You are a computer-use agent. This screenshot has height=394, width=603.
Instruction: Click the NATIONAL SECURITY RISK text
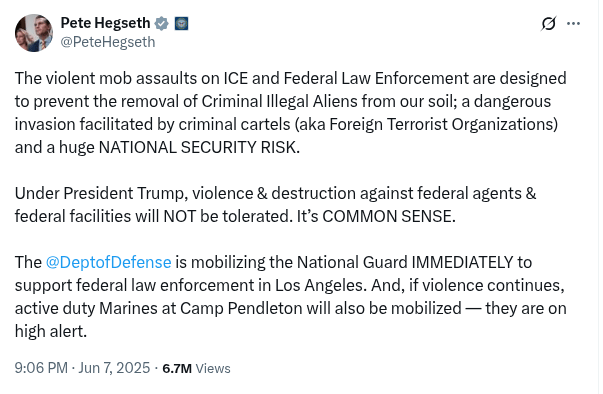click(199, 148)
